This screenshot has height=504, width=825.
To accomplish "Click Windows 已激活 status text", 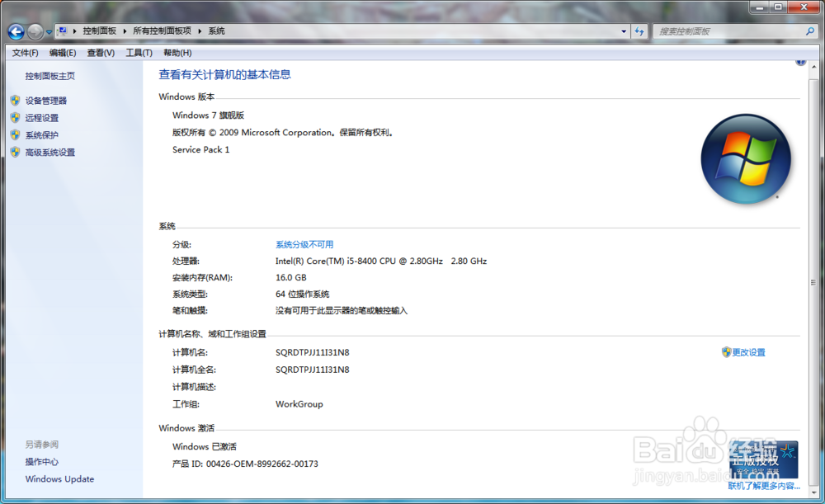I will (x=205, y=446).
